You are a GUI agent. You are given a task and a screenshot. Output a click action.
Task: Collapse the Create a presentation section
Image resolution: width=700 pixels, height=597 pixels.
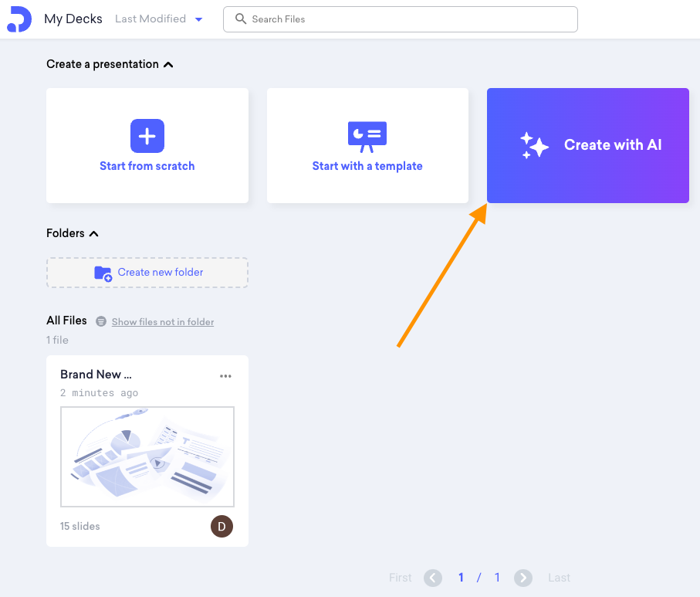(x=168, y=65)
